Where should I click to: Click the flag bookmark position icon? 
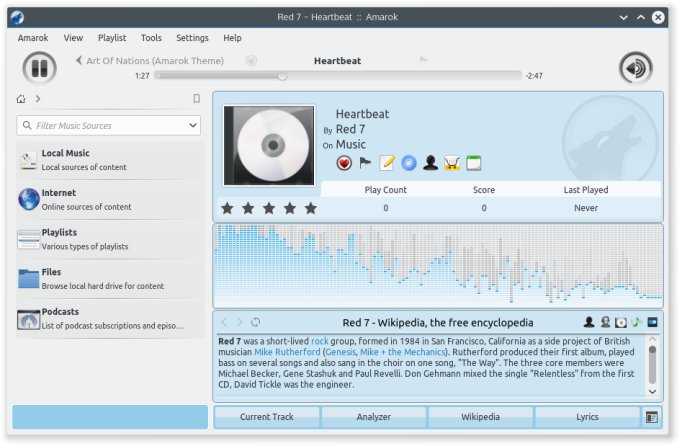[x=366, y=163]
